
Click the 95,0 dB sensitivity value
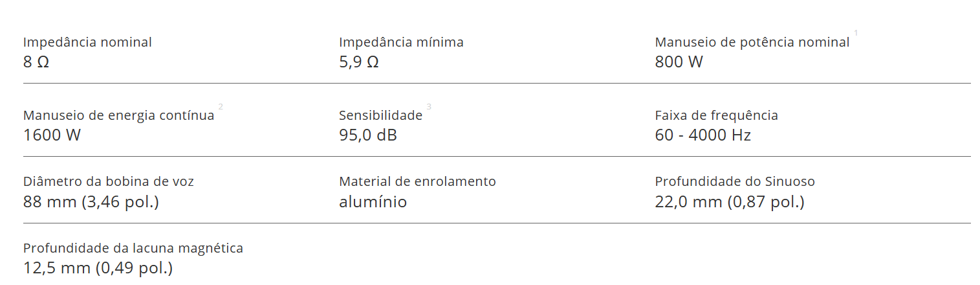point(367,135)
